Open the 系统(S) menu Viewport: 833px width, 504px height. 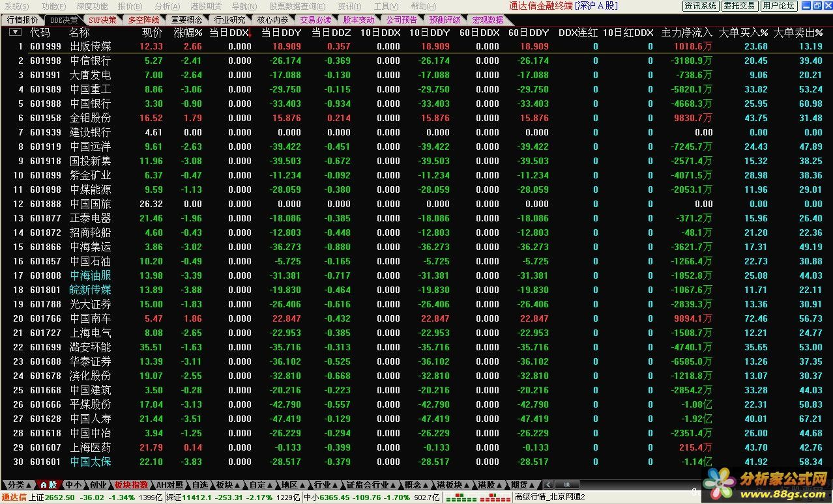pos(17,6)
